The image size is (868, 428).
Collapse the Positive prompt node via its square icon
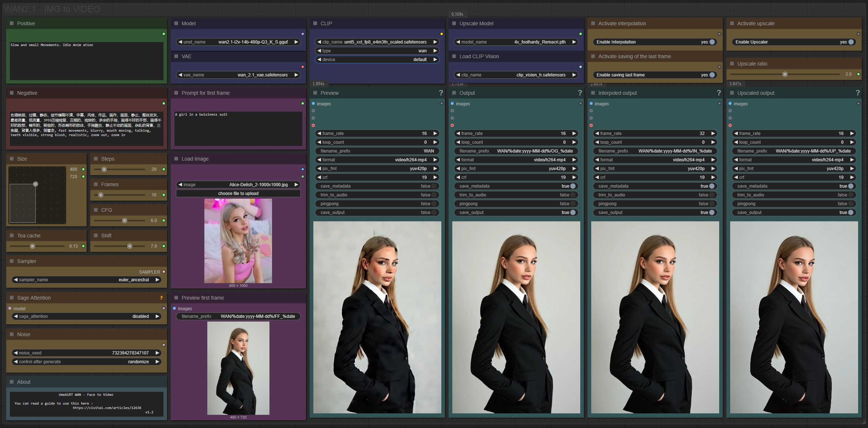(x=12, y=23)
